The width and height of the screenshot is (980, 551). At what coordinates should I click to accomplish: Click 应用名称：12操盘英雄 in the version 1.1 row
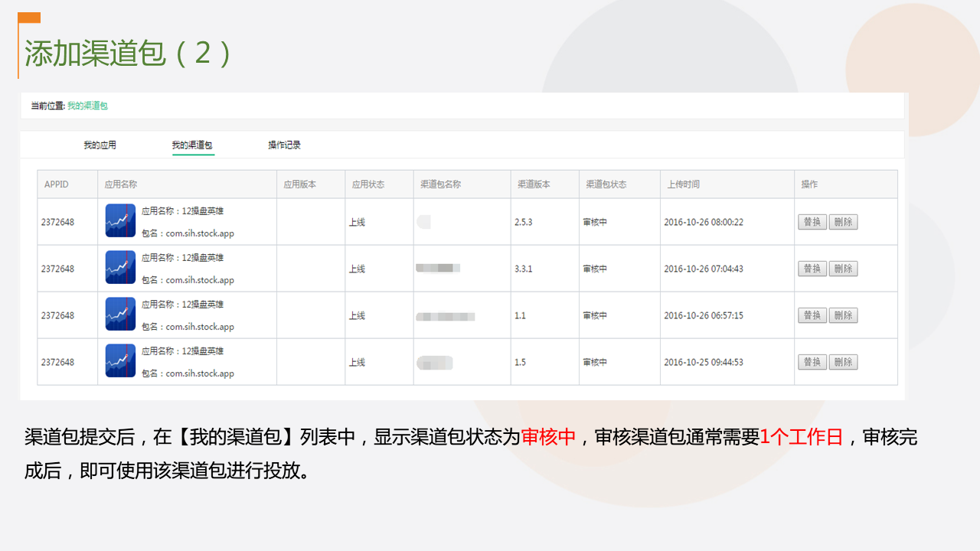click(183, 304)
